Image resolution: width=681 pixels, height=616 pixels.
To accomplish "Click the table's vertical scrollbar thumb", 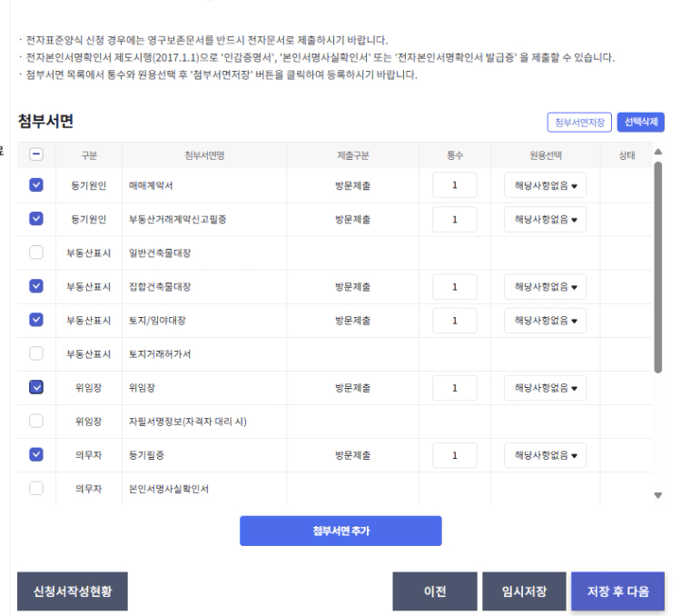I will click(658, 267).
